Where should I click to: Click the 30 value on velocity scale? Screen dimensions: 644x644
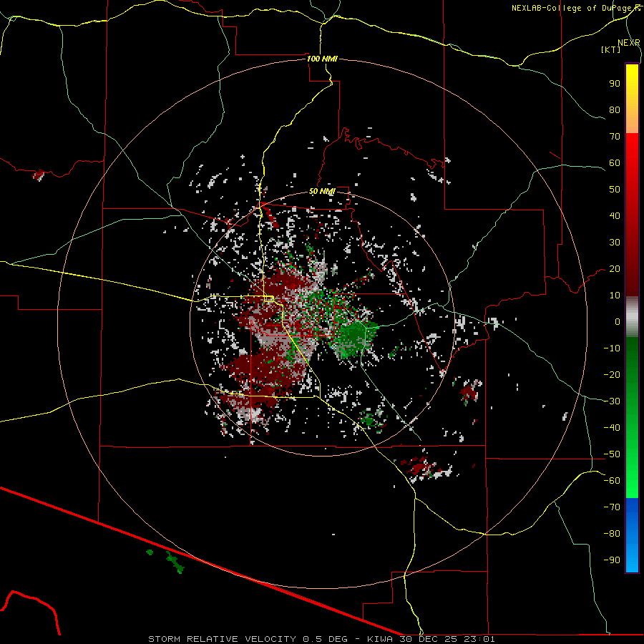click(x=615, y=243)
